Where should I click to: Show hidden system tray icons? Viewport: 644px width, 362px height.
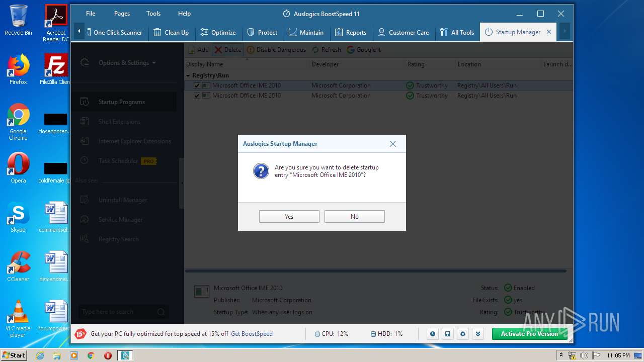point(561,355)
